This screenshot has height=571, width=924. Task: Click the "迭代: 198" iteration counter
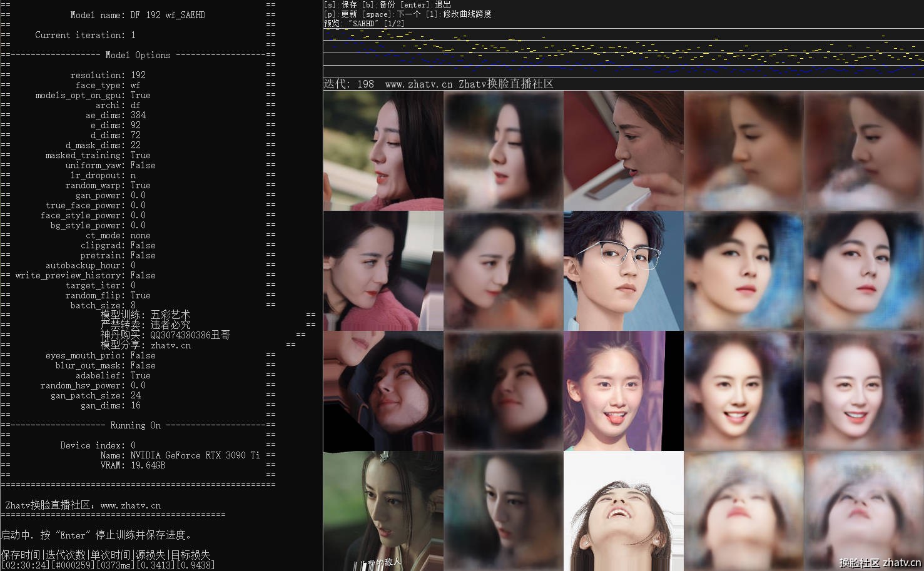(x=348, y=84)
